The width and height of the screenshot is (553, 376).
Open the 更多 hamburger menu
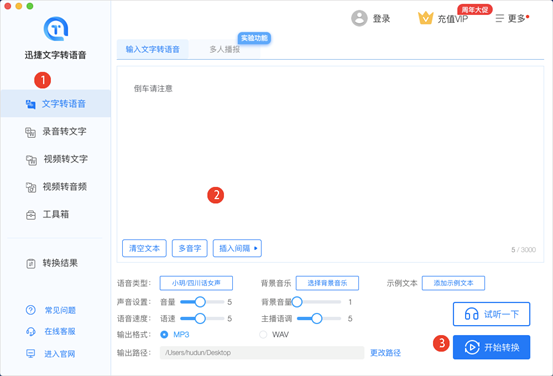[500, 18]
